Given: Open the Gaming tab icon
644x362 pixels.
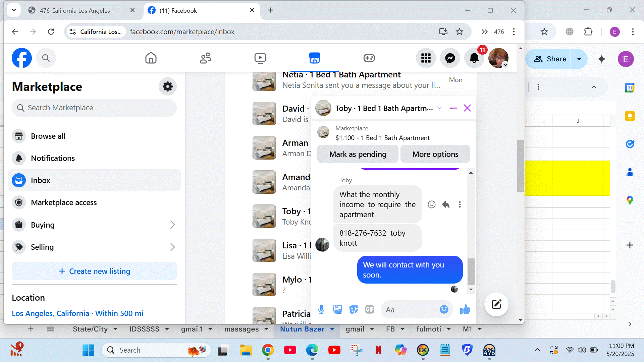Looking at the screenshot, I should pos(369,58).
